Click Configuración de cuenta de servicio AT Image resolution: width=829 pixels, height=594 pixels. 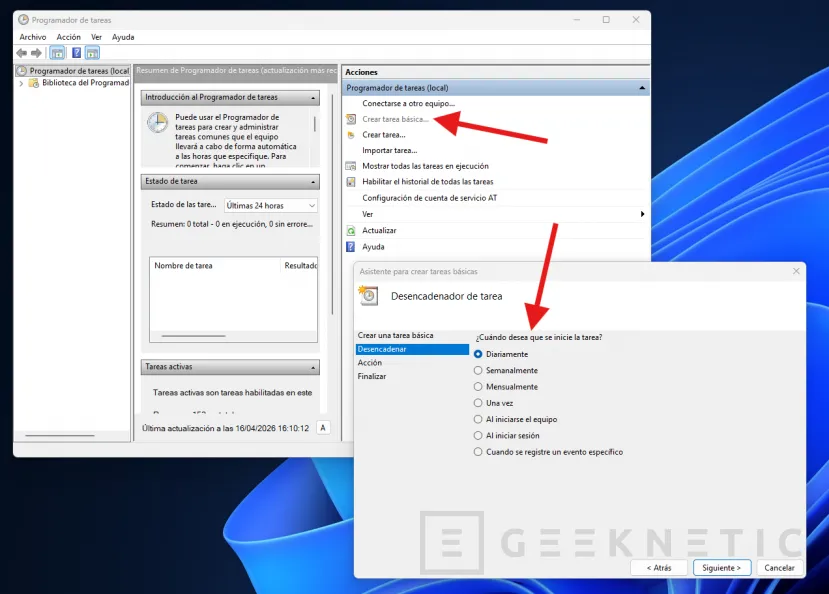pyautogui.click(x=429, y=198)
